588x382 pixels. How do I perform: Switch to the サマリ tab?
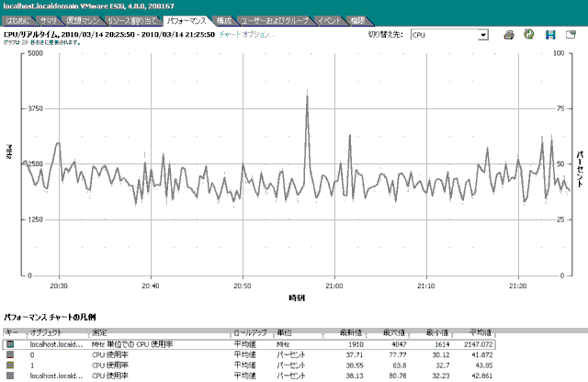coord(47,19)
